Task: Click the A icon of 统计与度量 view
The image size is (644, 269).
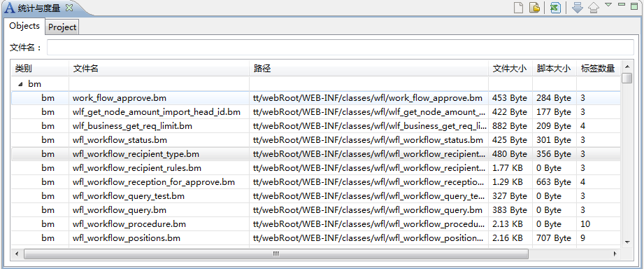Action: click(x=9, y=8)
